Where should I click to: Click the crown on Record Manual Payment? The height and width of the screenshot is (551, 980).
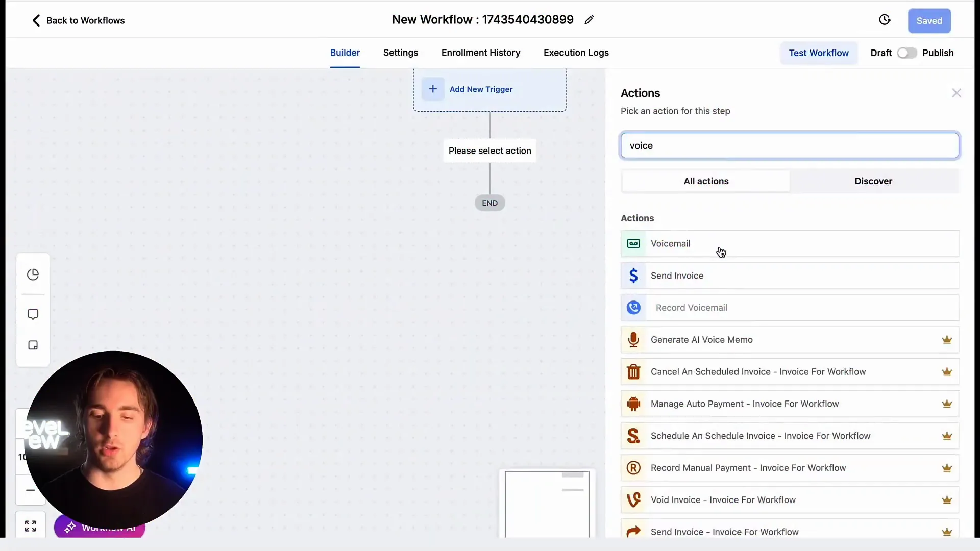(947, 468)
